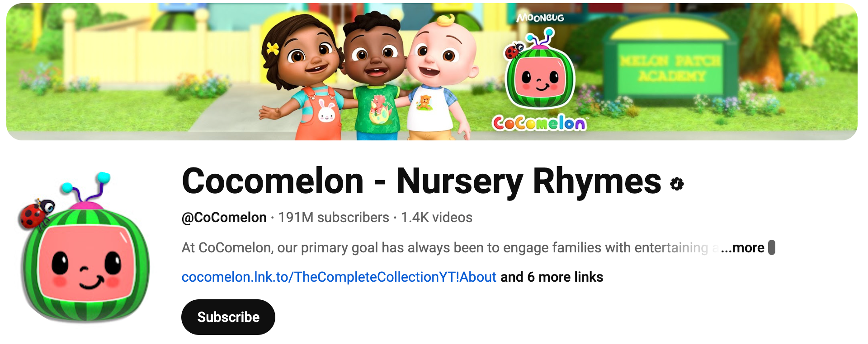Click the Moonbug logo in the banner
Image resolution: width=868 pixels, height=344 pixels.
[540, 18]
